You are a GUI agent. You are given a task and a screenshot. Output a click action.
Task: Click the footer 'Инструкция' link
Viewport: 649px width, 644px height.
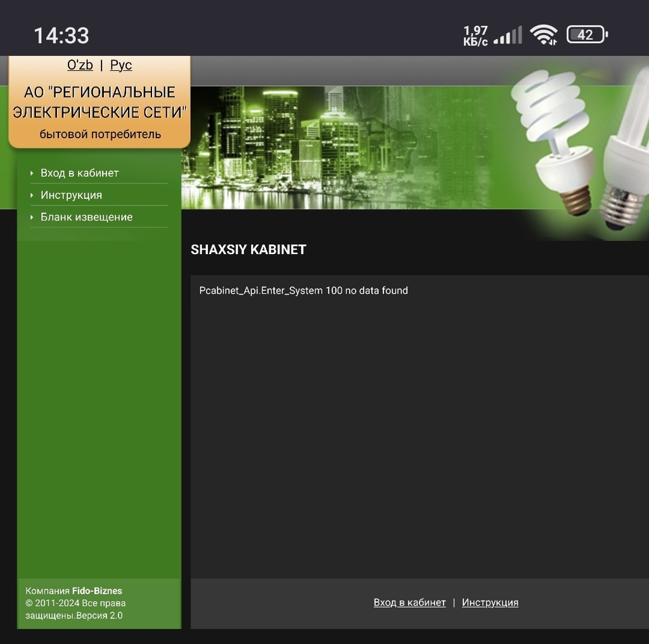point(490,603)
